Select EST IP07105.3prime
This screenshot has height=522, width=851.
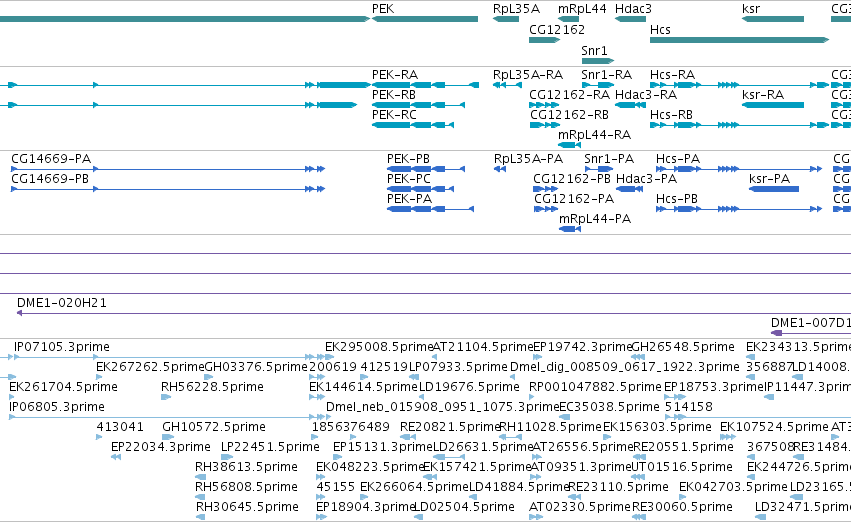click(x=61, y=347)
